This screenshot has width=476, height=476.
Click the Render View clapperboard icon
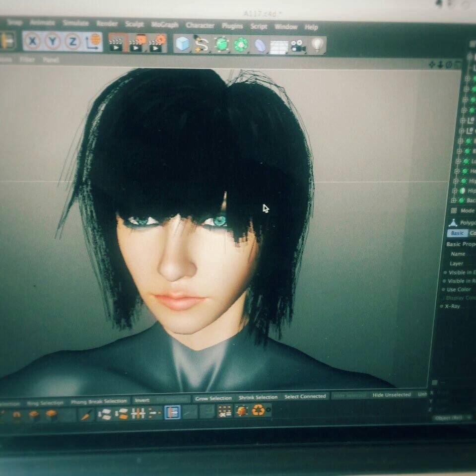coord(117,43)
